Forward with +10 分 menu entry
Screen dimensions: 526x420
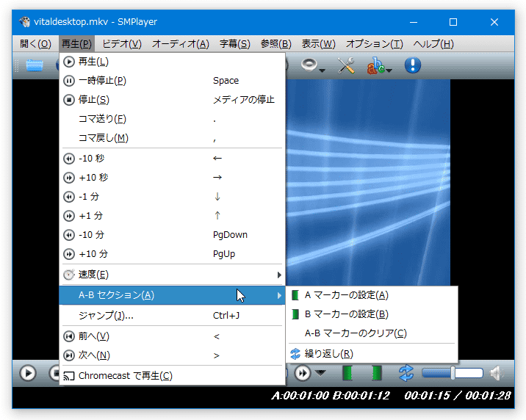172,254
